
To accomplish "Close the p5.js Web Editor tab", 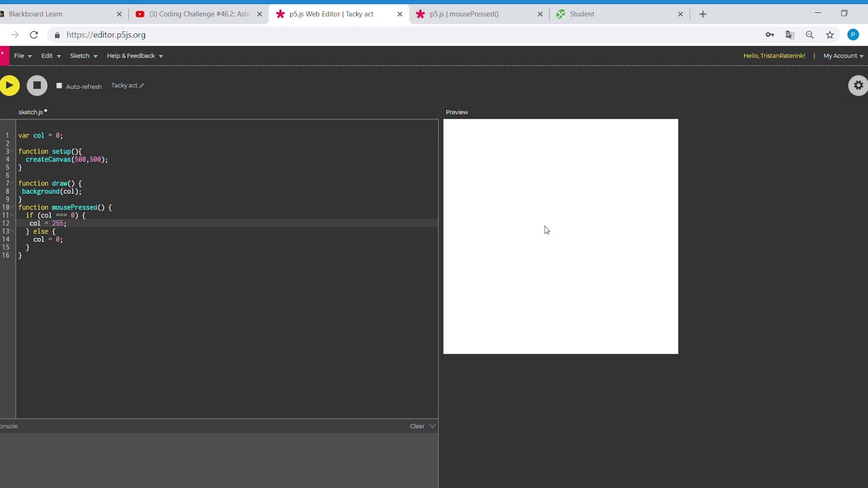I will coord(400,14).
